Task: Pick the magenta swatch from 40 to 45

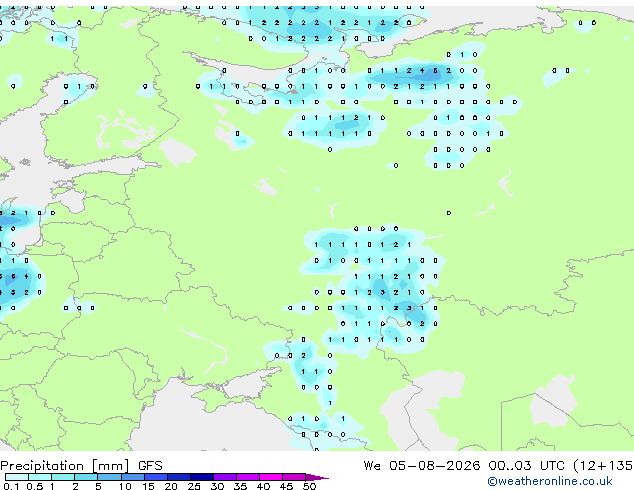Action: [271, 477]
